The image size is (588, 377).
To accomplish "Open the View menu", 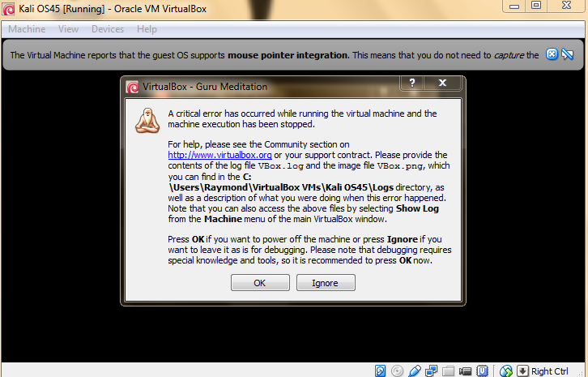I will 68,29.
